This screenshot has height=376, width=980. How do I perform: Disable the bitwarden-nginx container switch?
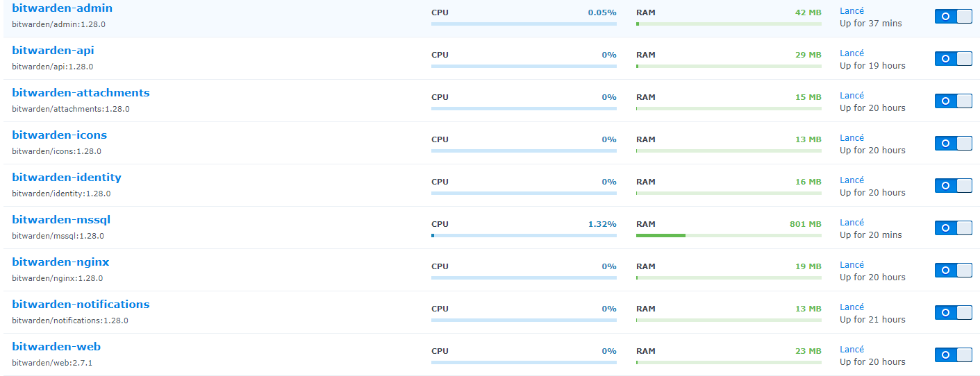(953, 271)
